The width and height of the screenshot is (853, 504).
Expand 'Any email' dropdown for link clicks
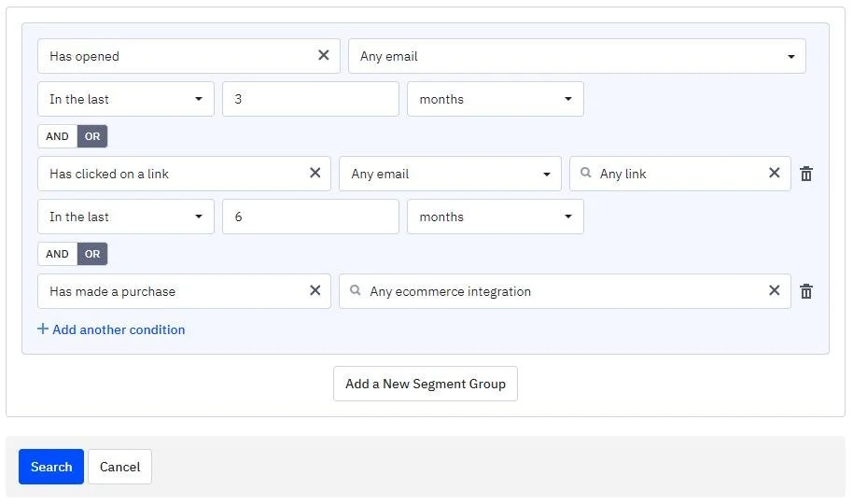(450, 174)
